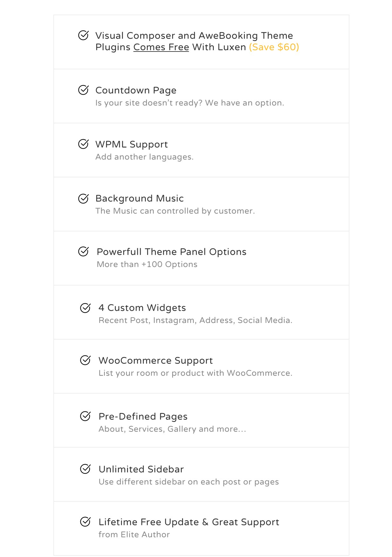The height and width of the screenshot is (557, 392).
Task: Select the Countdown Page heading
Action: 136,90
